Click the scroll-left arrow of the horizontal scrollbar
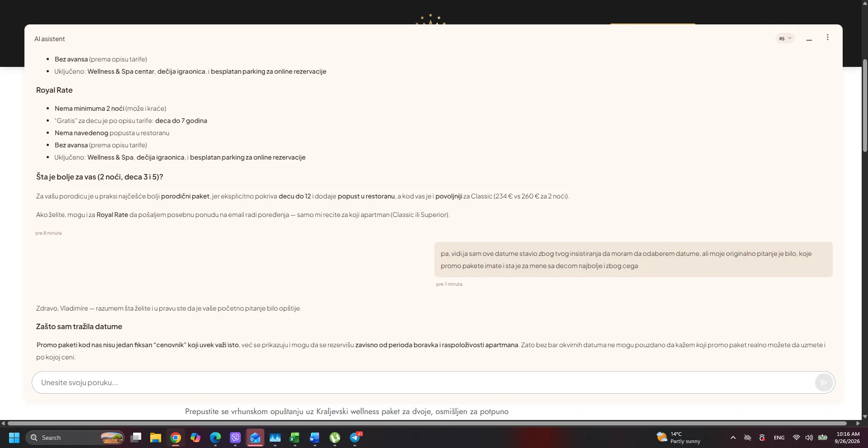The width and height of the screenshot is (868, 448). coord(3,424)
